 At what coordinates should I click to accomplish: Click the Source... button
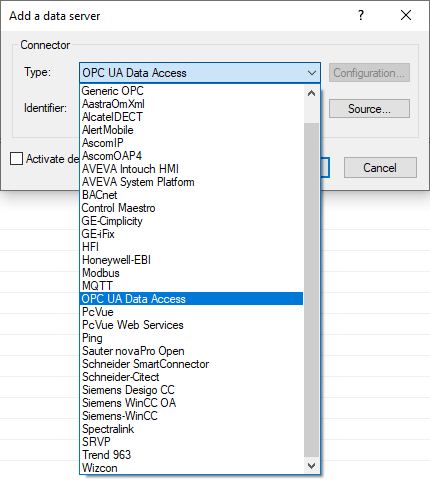pyautogui.click(x=369, y=109)
